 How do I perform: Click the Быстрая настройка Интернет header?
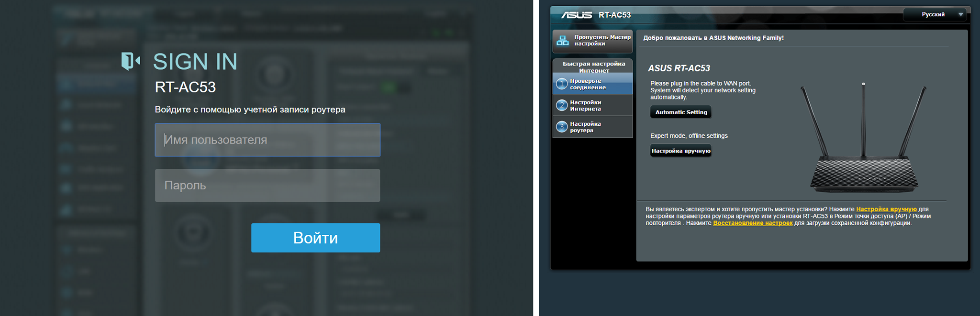click(x=593, y=66)
